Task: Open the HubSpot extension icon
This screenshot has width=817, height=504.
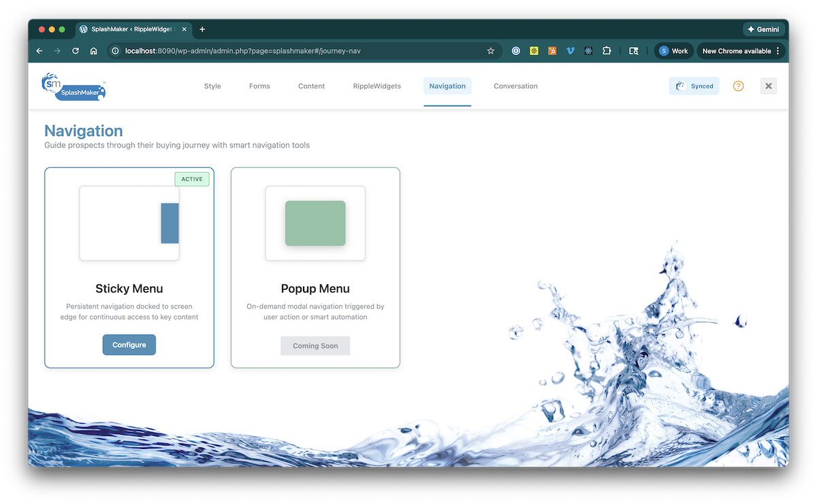Action: [x=552, y=51]
